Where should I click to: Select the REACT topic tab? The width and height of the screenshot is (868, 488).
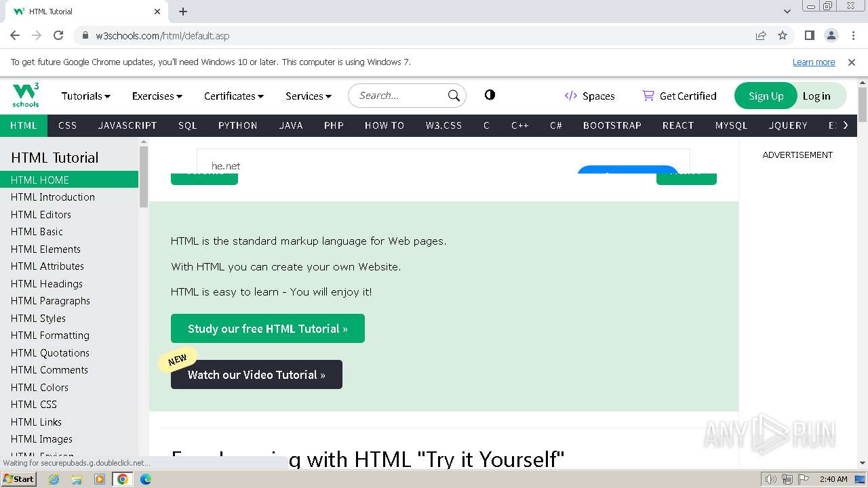pos(678,125)
